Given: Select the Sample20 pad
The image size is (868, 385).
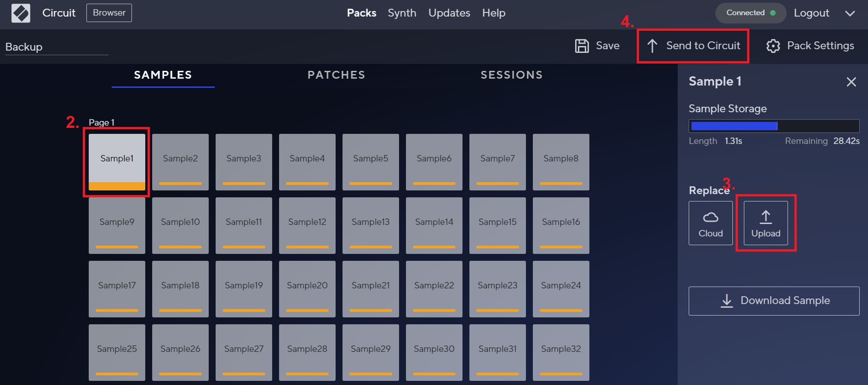Looking at the screenshot, I should (307, 289).
